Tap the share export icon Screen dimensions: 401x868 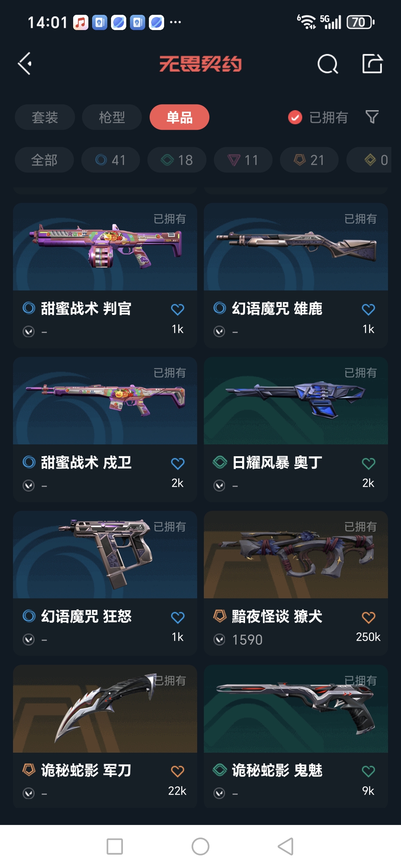(x=372, y=63)
